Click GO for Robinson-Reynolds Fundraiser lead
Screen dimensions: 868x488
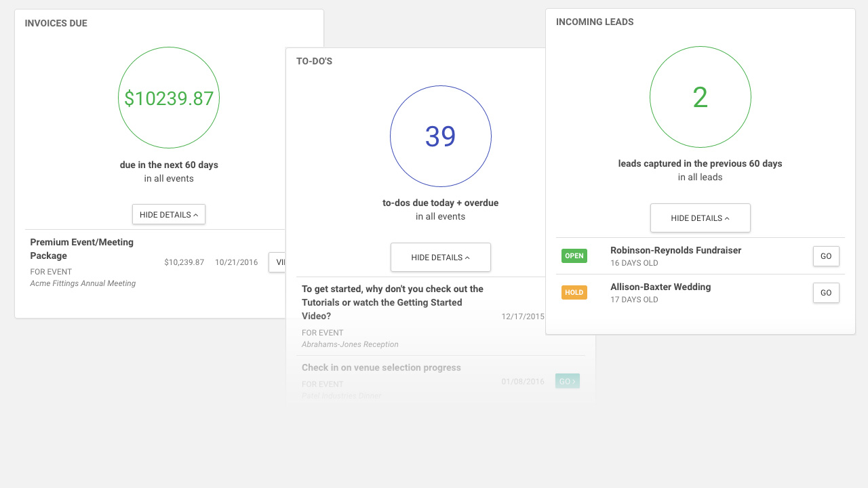pos(825,256)
